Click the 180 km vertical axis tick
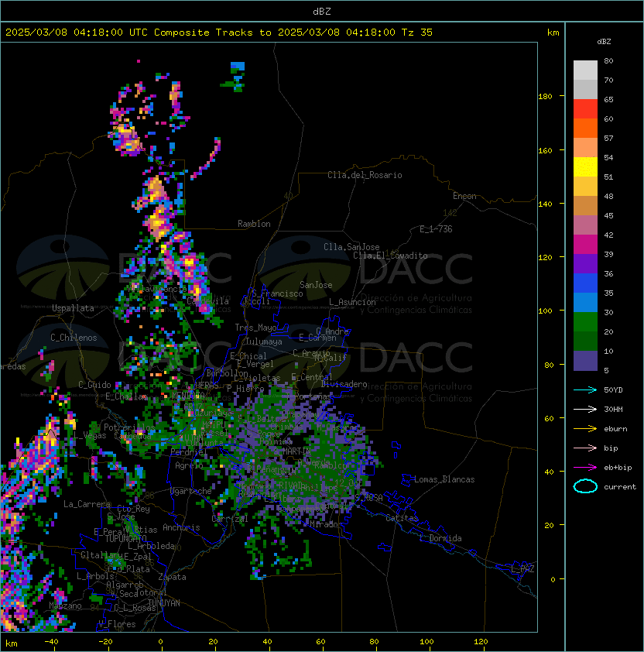Viewport: 644px width, 652px height. point(545,97)
